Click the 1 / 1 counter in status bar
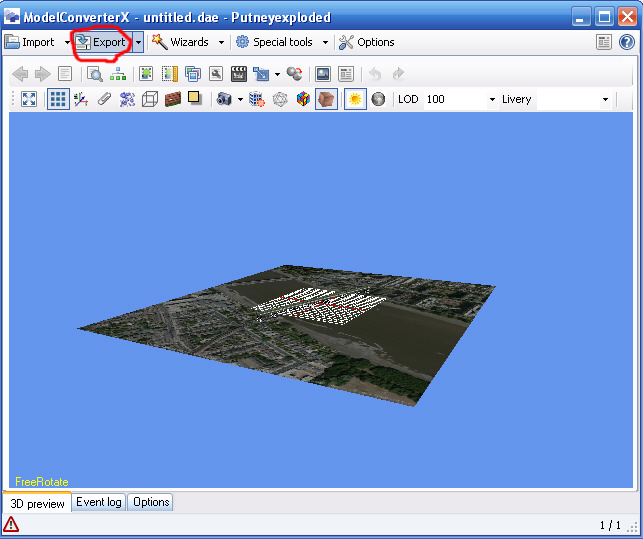This screenshot has width=643, height=539. 610,525
